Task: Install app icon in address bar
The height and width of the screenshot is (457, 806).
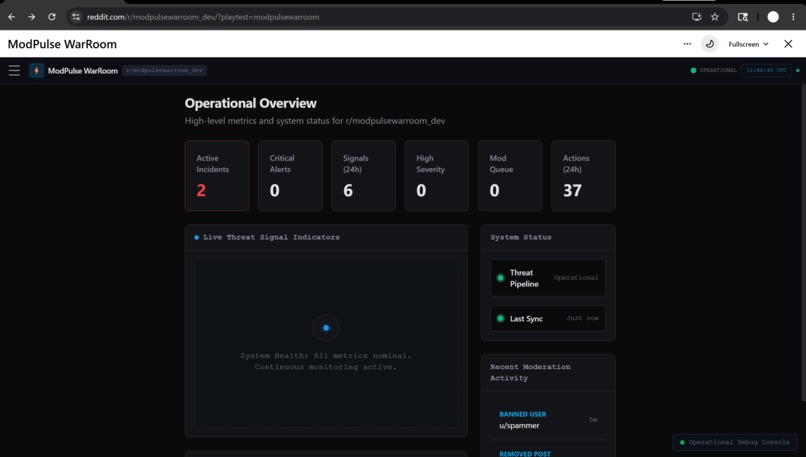Action: point(697,17)
